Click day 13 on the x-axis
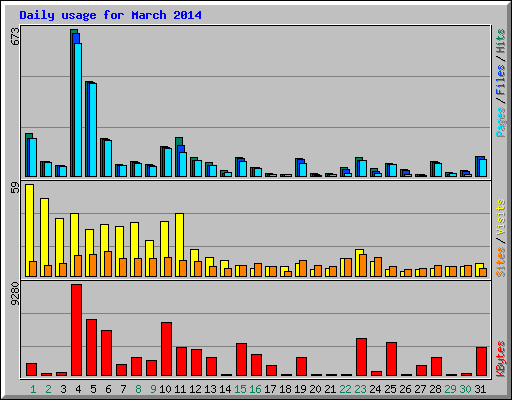This screenshot has height=400, width=512. (210, 389)
